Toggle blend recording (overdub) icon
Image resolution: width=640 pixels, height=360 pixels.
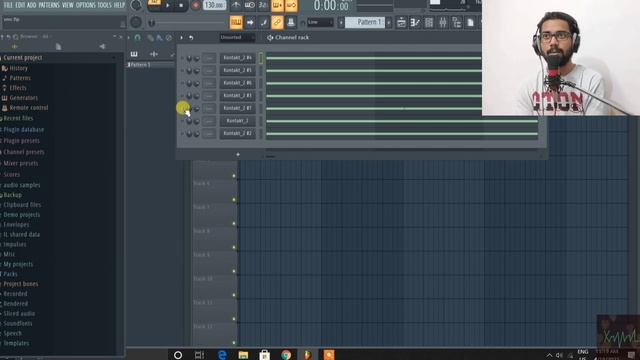[x=277, y=5]
